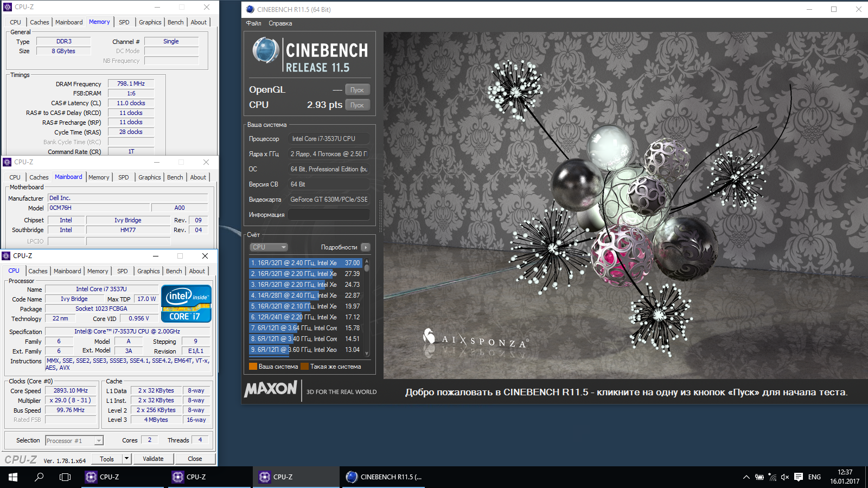Click the Specification i7-3537U CPU text
Viewport: 868px width, 488px height.
127,331
